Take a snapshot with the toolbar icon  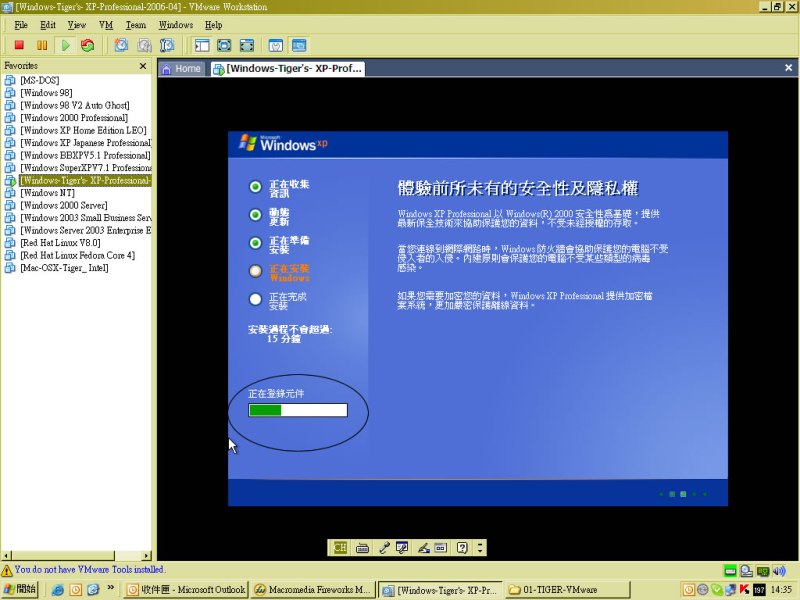coord(121,45)
